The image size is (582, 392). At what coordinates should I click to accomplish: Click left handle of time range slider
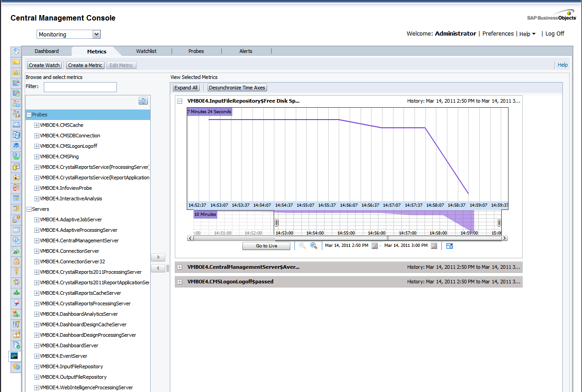click(276, 223)
